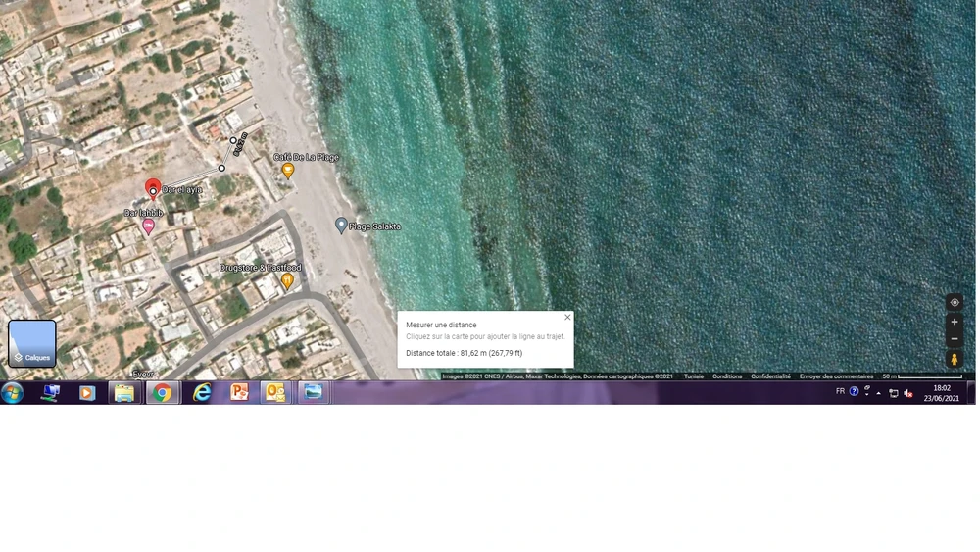Open the Conditions link
980x552 pixels.
click(x=727, y=376)
